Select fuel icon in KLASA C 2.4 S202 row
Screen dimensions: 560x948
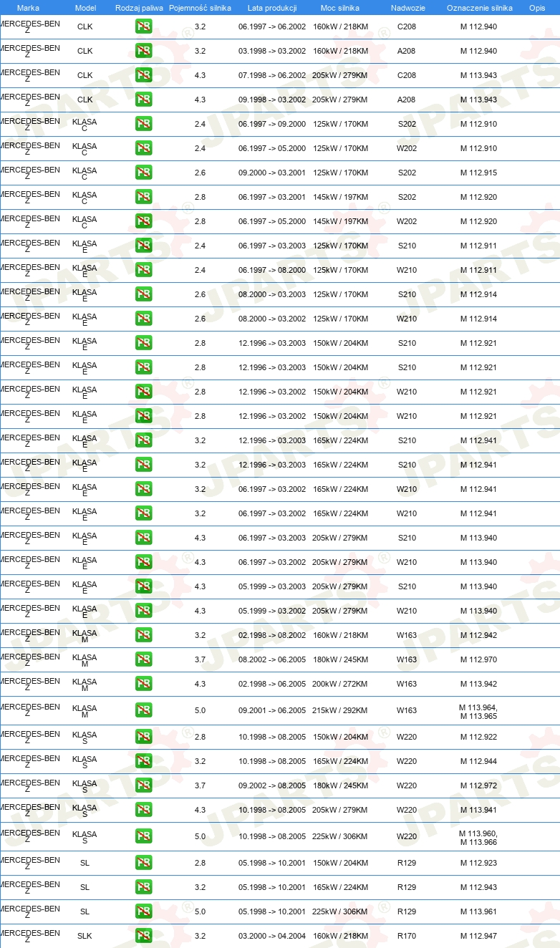[x=144, y=124]
